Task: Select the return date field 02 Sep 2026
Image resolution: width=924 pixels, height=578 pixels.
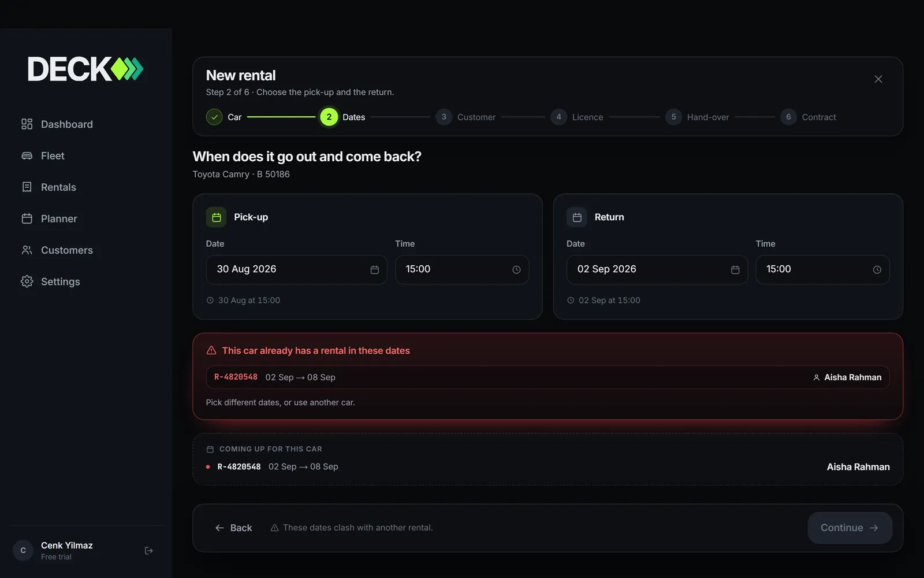Action: (x=657, y=269)
